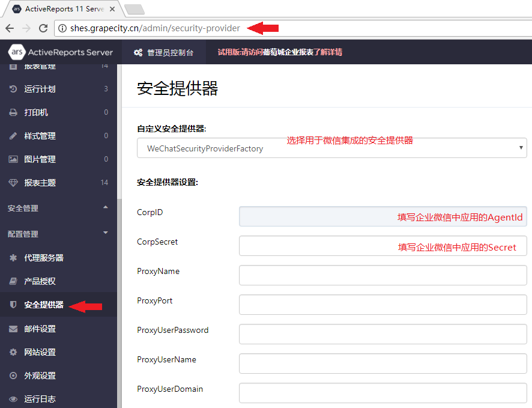Screen dimensions: 532x408
Task: Collapse the 安全管理 sidebar section
Action: click(x=106, y=208)
